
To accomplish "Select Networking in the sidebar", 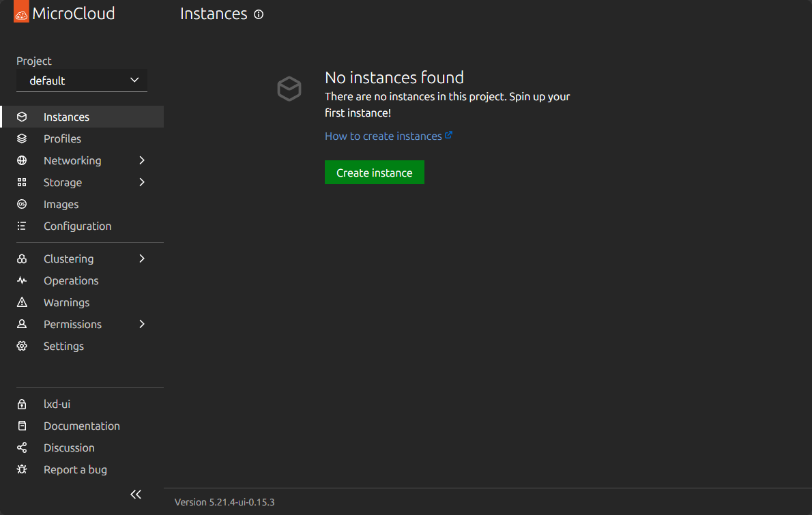I will click(x=83, y=160).
